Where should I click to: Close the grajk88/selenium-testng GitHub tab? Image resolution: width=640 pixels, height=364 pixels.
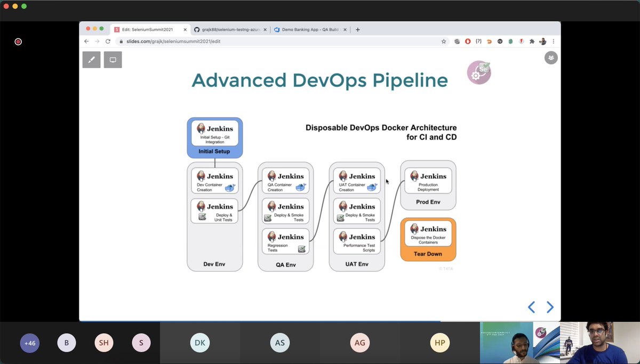[x=264, y=29]
